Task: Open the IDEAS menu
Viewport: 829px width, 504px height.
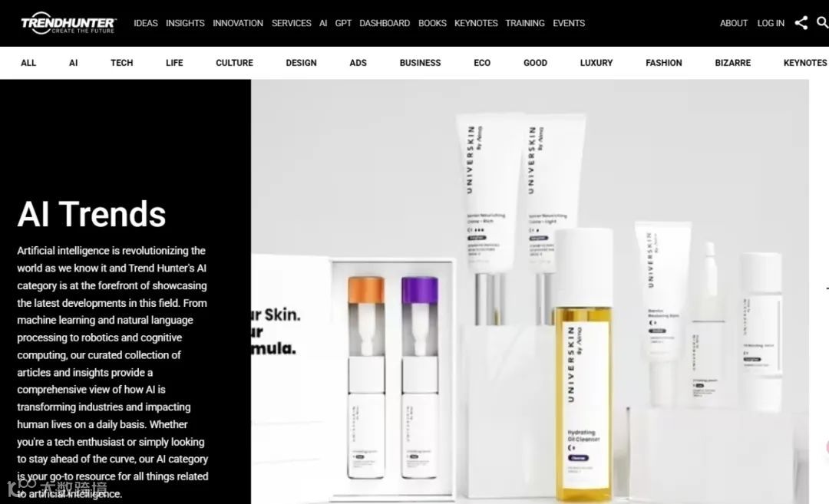Action: click(x=145, y=23)
